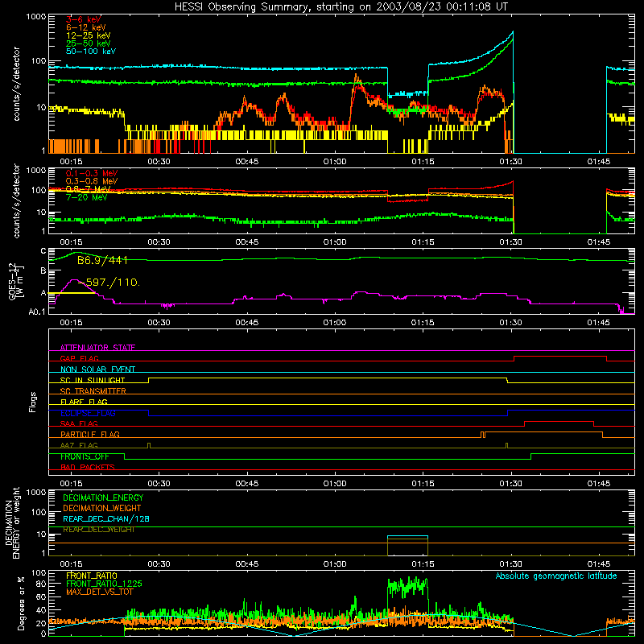Viewport: 644px width, 644px height.
Task: Click the yellow 12-25 keV legend entry
Action: pyautogui.click(x=89, y=35)
